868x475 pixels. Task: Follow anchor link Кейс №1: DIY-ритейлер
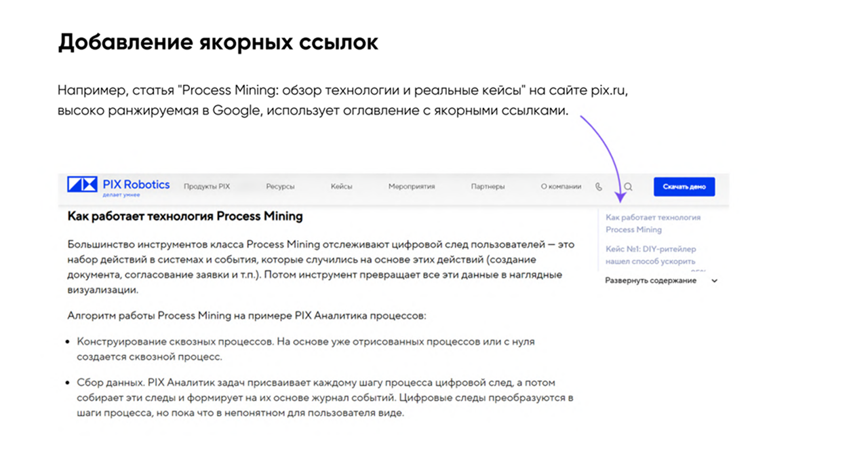[650, 255]
